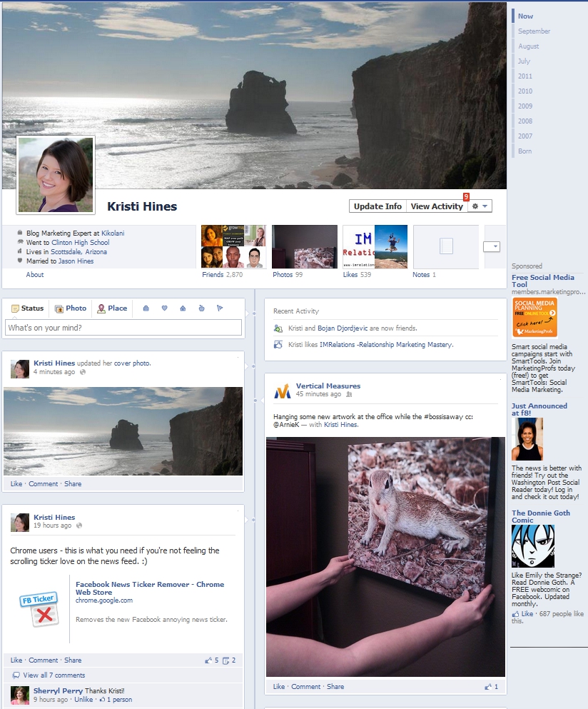Jump to 2011 on the timeline
Viewport: 588px width, 709px height.
tap(524, 76)
